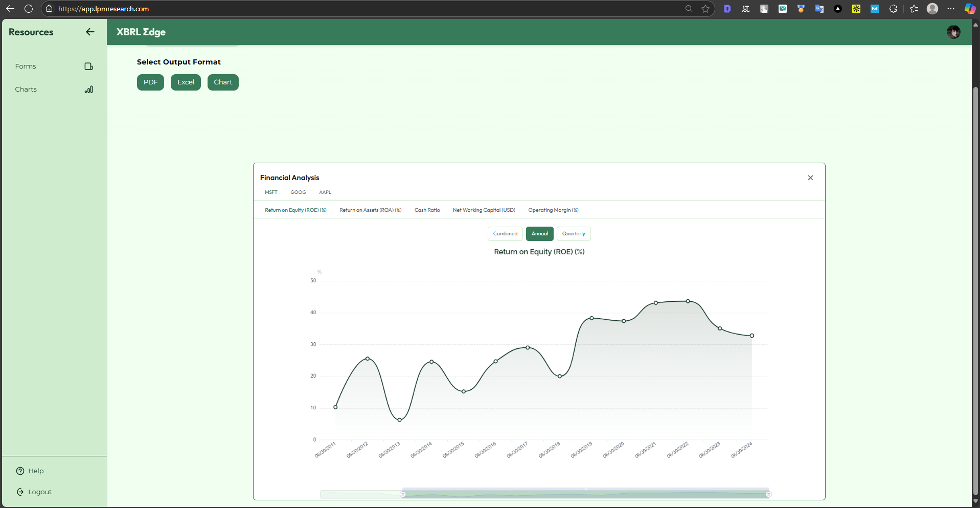The image size is (980, 508).
Task: Switch to the AAPL company tab
Action: tap(325, 192)
